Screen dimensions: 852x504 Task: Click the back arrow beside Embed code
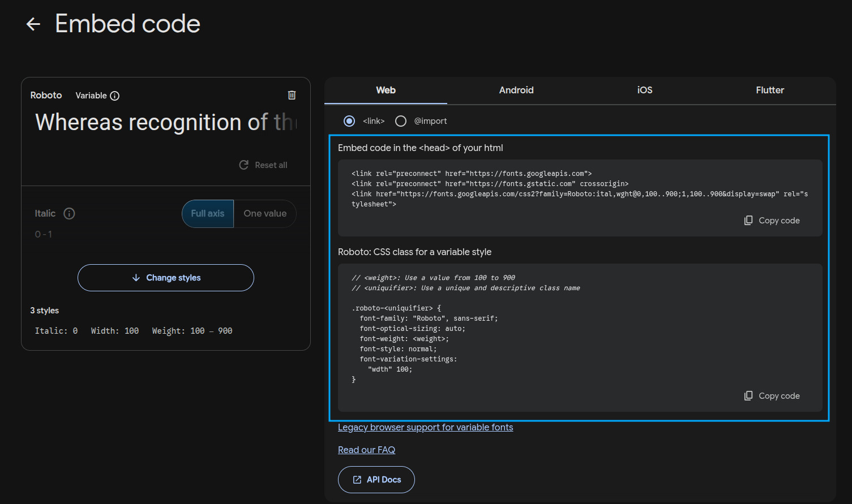point(33,24)
